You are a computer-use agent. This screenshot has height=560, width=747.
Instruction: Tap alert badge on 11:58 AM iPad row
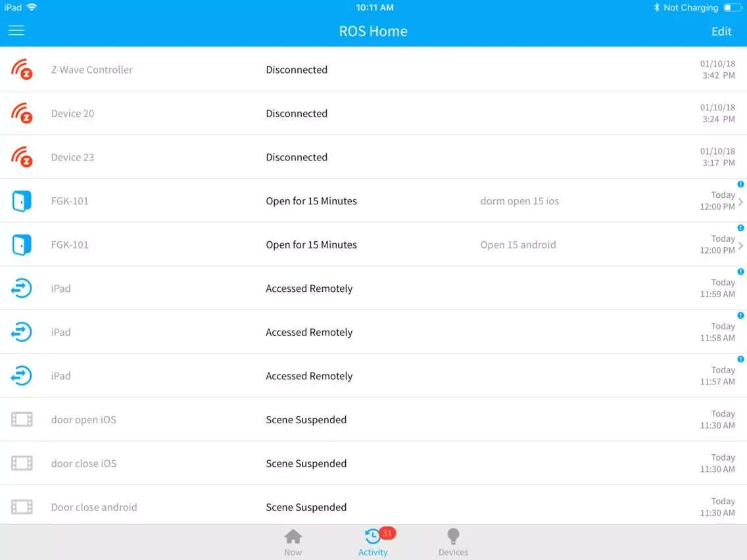(x=740, y=315)
